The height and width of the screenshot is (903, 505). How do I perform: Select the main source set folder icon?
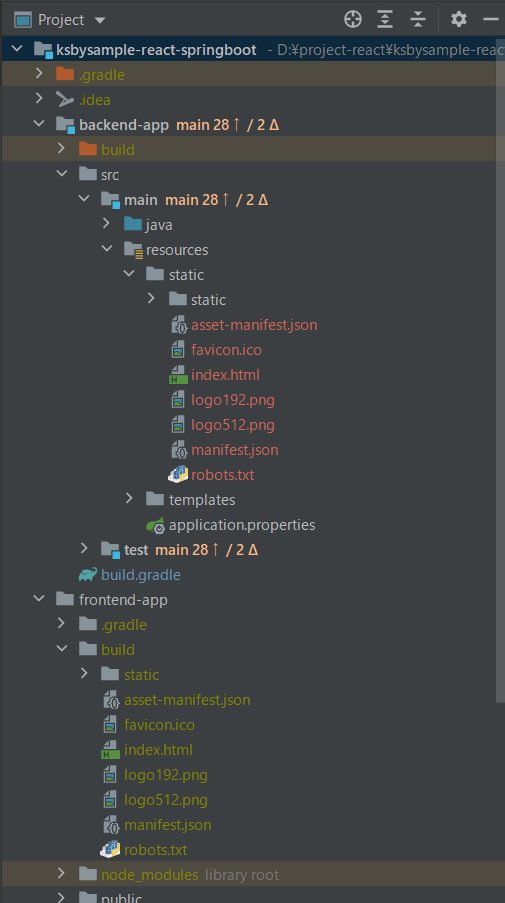(110, 199)
